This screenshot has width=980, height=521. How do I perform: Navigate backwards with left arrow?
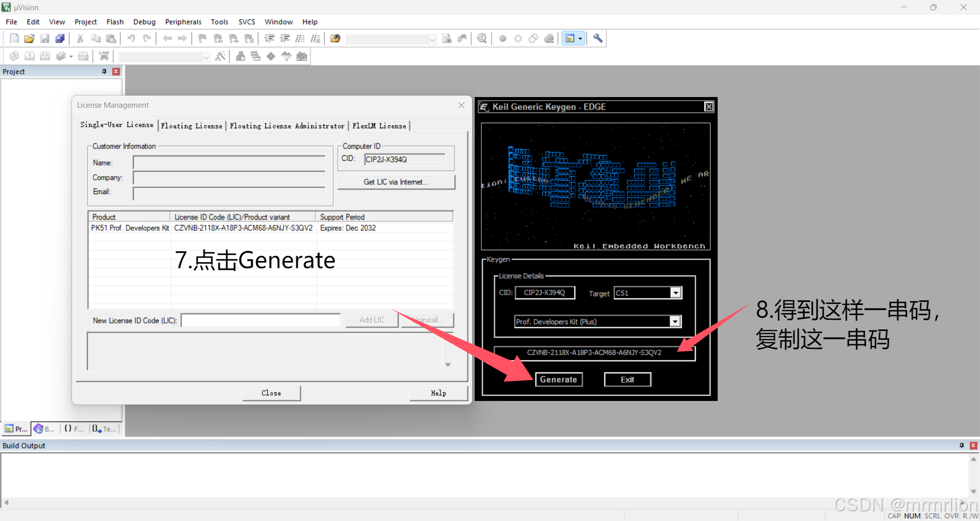pyautogui.click(x=167, y=38)
